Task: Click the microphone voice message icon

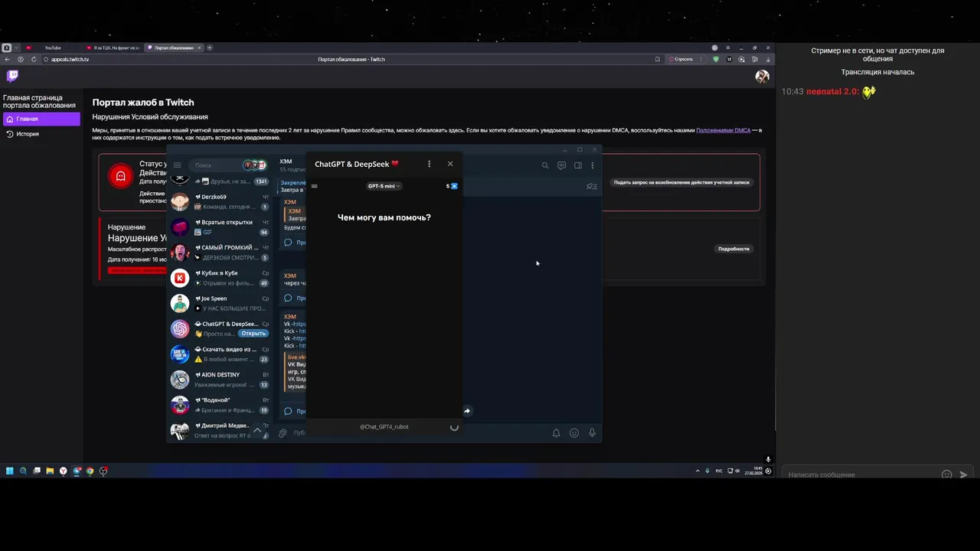Action: point(592,433)
